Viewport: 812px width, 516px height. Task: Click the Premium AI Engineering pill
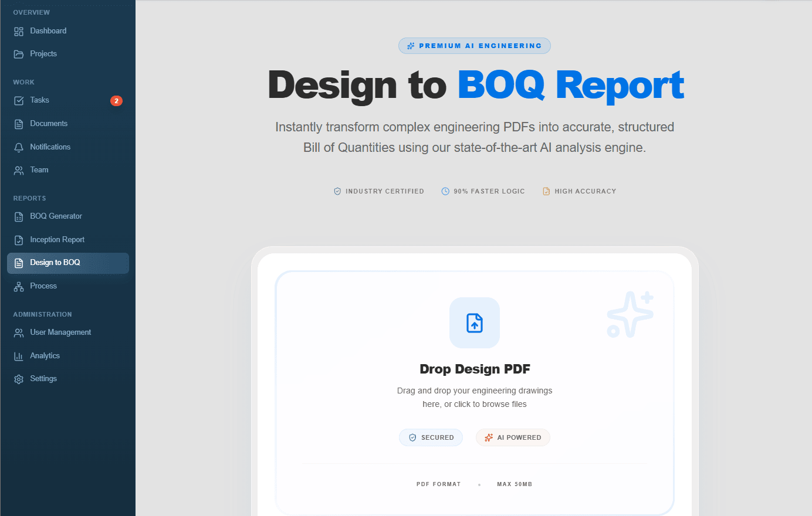coord(474,46)
